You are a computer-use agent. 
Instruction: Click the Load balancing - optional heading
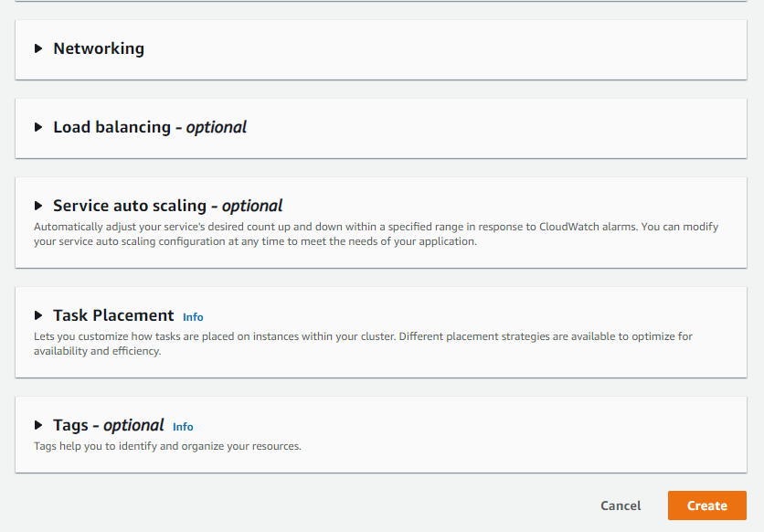point(150,127)
